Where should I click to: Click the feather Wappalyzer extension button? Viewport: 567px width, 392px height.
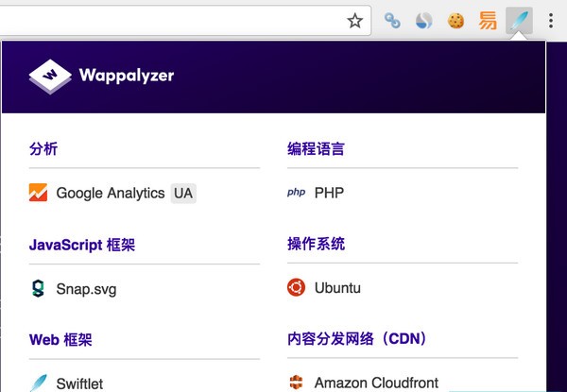tap(519, 21)
